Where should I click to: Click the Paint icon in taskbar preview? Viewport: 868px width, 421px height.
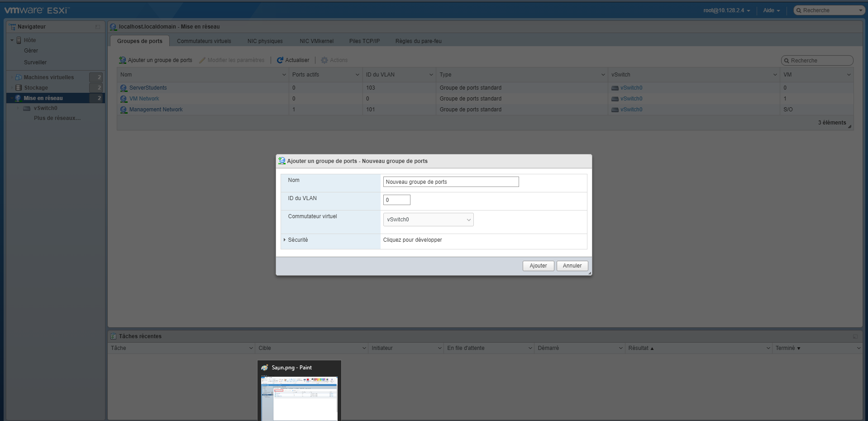point(265,368)
